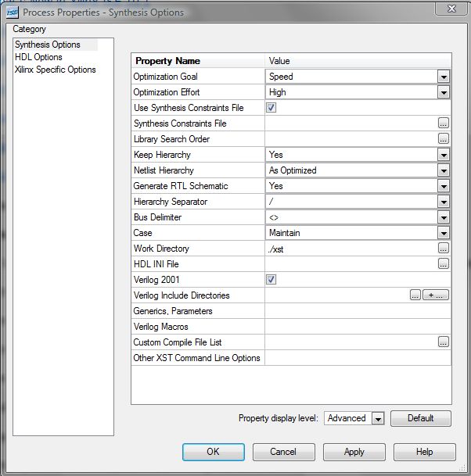Open the Bus Delimiter dropdown
471x476 pixels.
pos(444,217)
